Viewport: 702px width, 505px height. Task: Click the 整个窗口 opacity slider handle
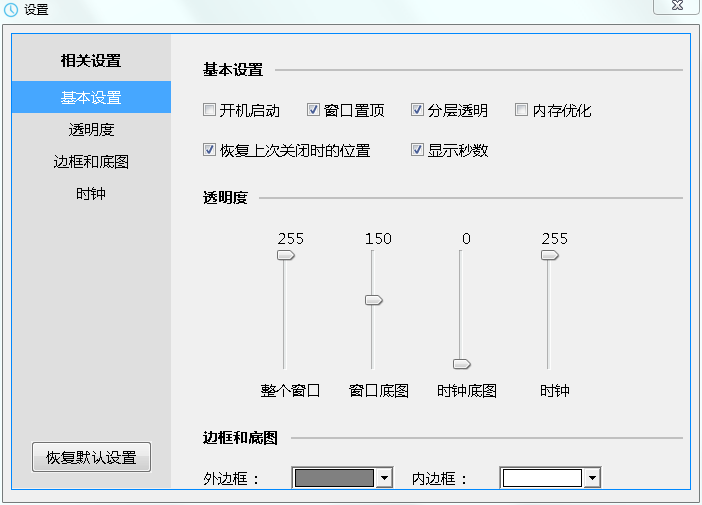286,255
